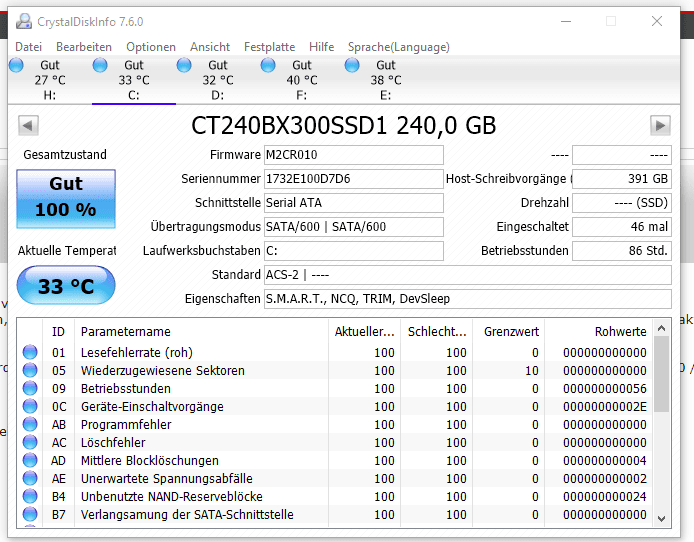
Task: Click the Grenzwert column header
Action: (511, 331)
